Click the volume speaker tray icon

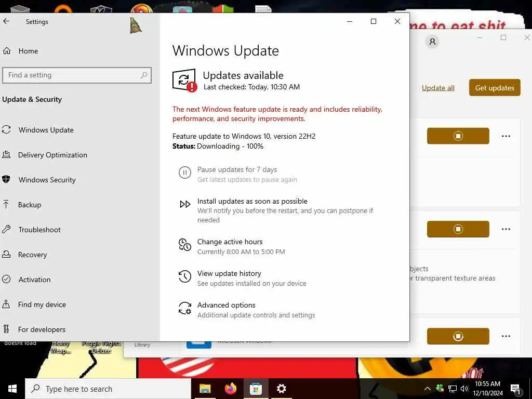pos(464,389)
